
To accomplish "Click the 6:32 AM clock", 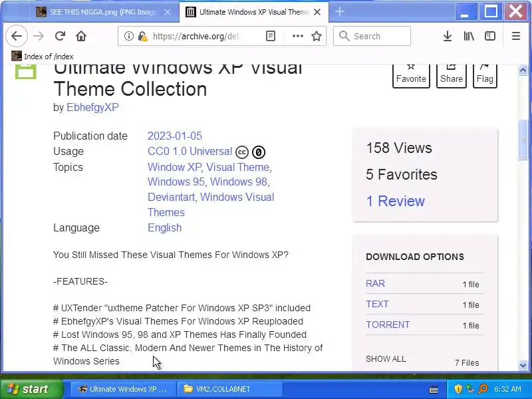I will (x=507, y=389).
